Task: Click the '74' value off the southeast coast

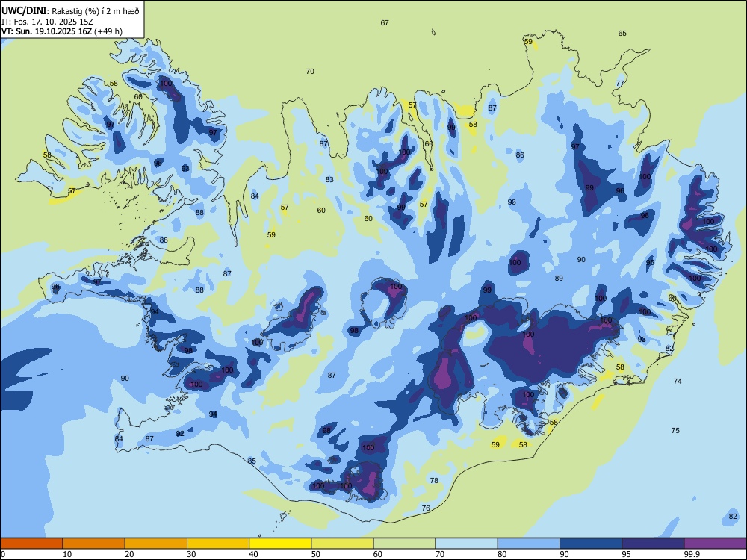Action: tap(678, 382)
